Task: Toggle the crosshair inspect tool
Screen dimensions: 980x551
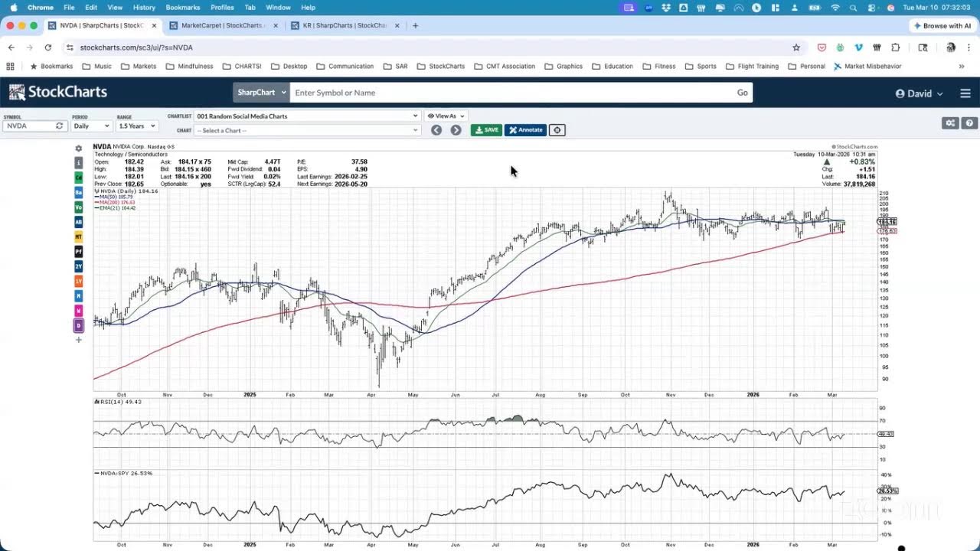Action: pos(557,130)
